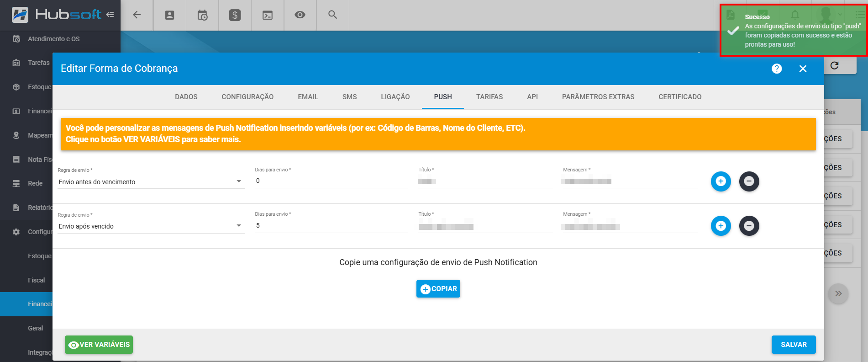Viewport: 868px width, 362px height.
Task: Switch to the PARÂMETROS EXTRAS tab
Action: (x=598, y=97)
